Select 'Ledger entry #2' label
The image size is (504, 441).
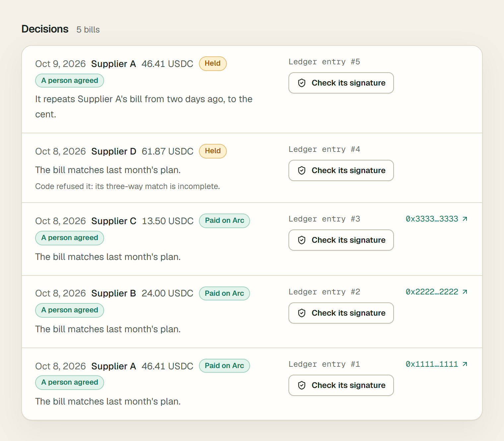324,292
